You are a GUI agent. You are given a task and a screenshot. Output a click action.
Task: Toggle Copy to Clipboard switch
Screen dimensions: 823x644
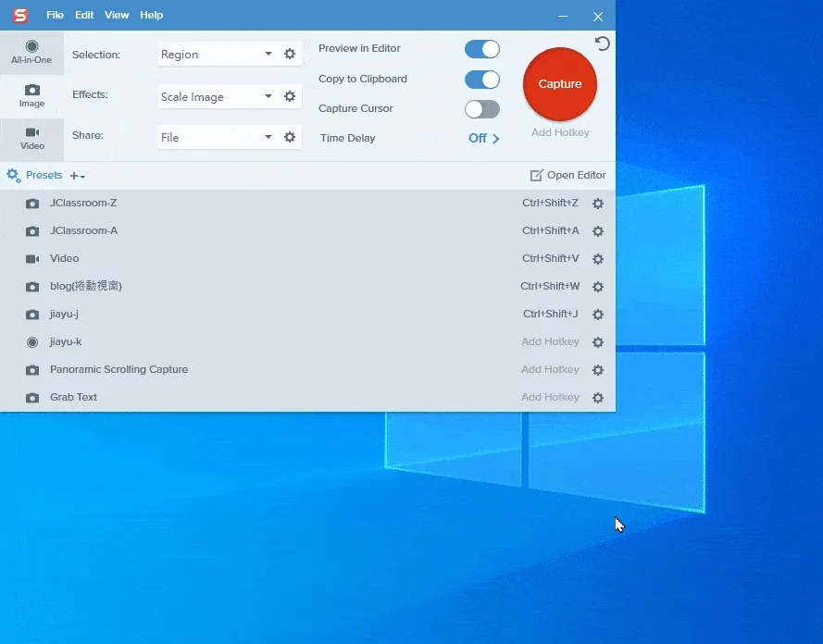481,80
